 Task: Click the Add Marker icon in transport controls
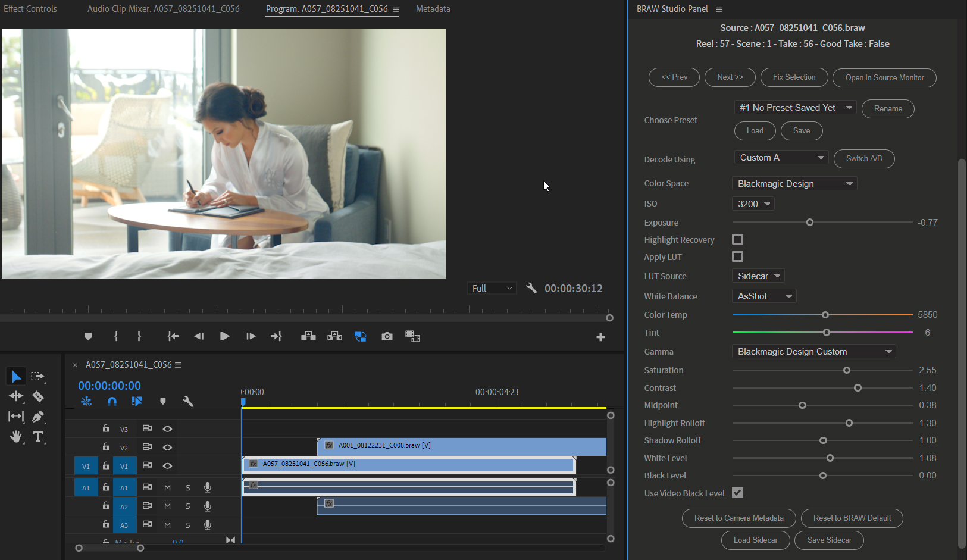tap(88, 336)
